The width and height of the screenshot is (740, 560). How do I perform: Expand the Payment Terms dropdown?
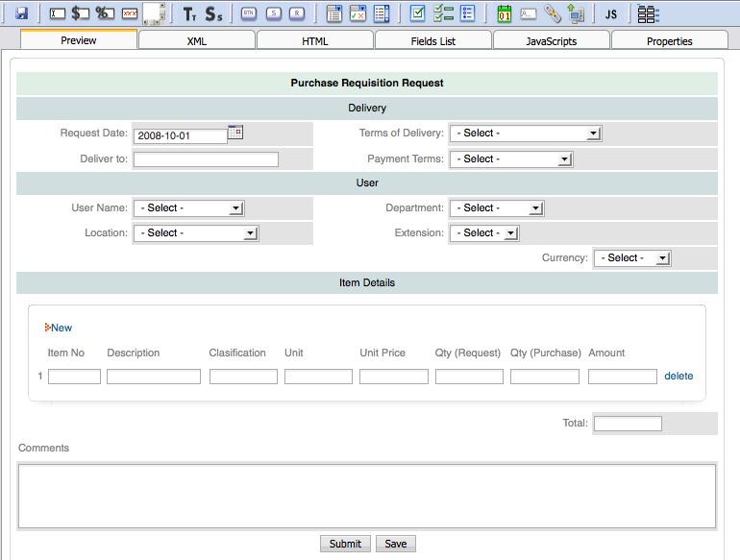pyautogui.click(x=511, y=159)
